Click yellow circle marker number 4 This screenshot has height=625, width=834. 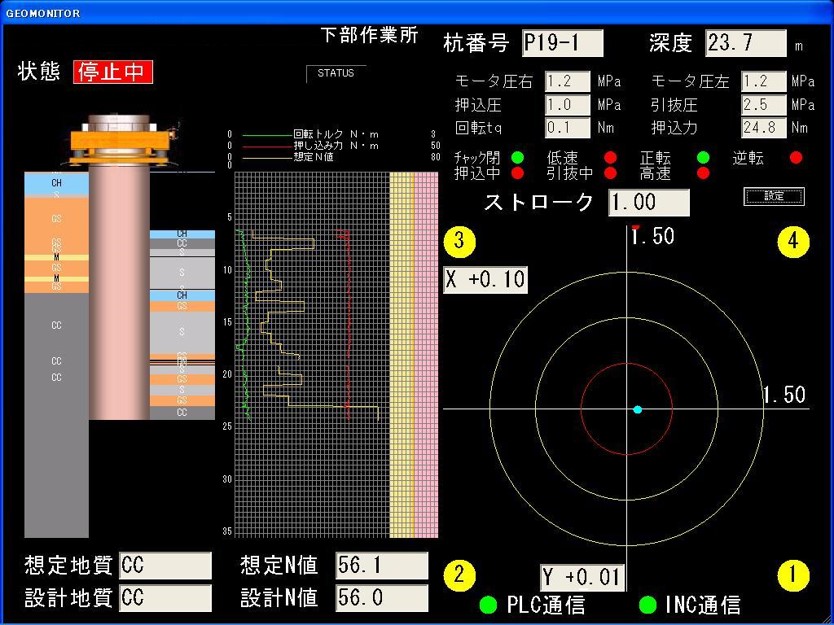pyautogui.click(x=793, y=241)
